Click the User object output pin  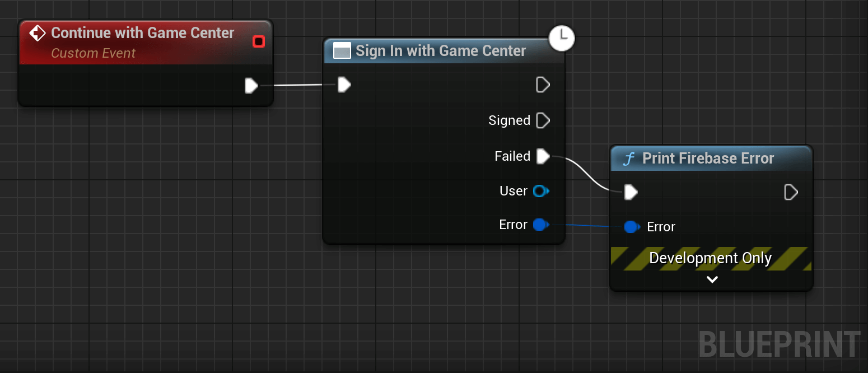click(x=540, y=191)
